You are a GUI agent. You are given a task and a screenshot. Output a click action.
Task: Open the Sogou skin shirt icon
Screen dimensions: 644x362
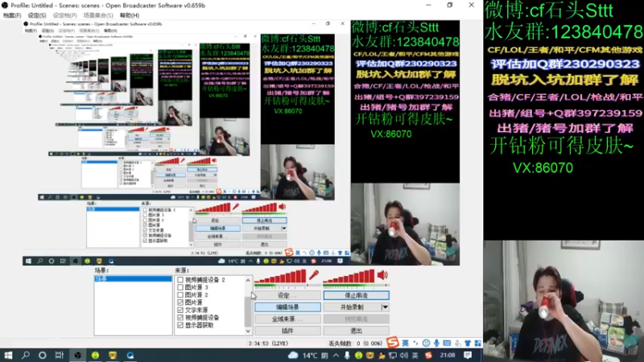[x=468, y=343]
